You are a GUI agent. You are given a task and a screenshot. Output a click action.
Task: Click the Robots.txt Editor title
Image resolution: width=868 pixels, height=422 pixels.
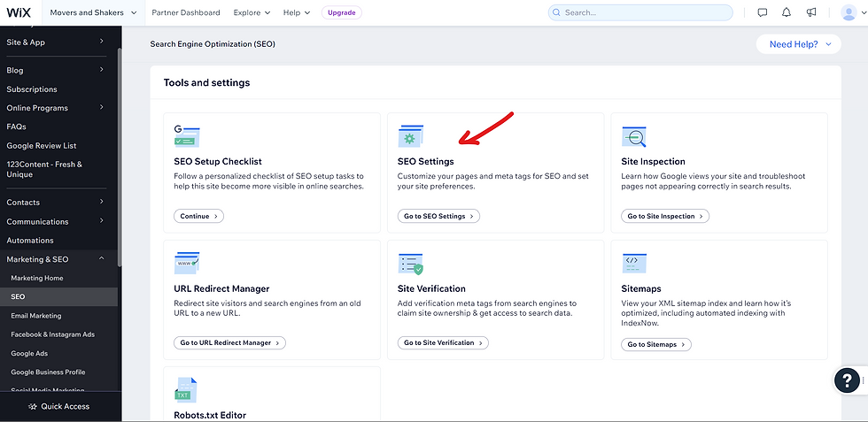(210, 415)
